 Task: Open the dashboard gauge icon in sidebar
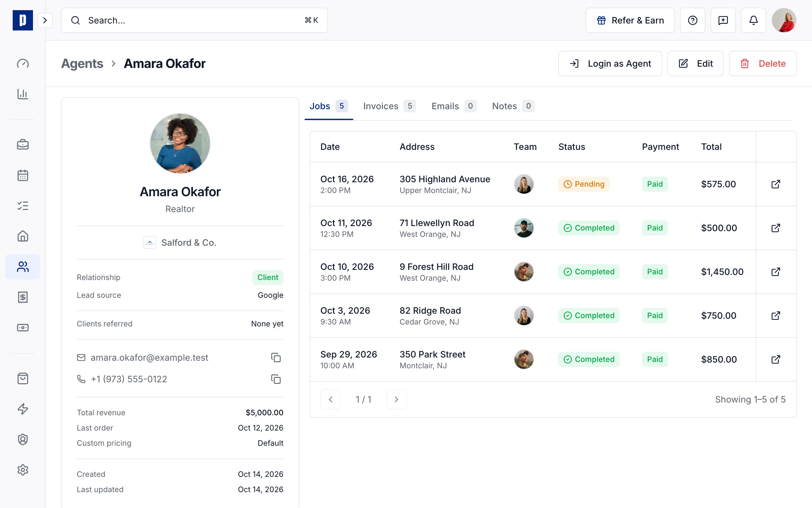[x=23, y=63]
